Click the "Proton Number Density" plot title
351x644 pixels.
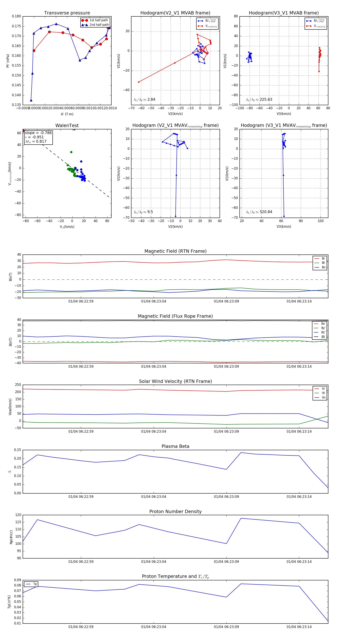click(x=175, y=511)
